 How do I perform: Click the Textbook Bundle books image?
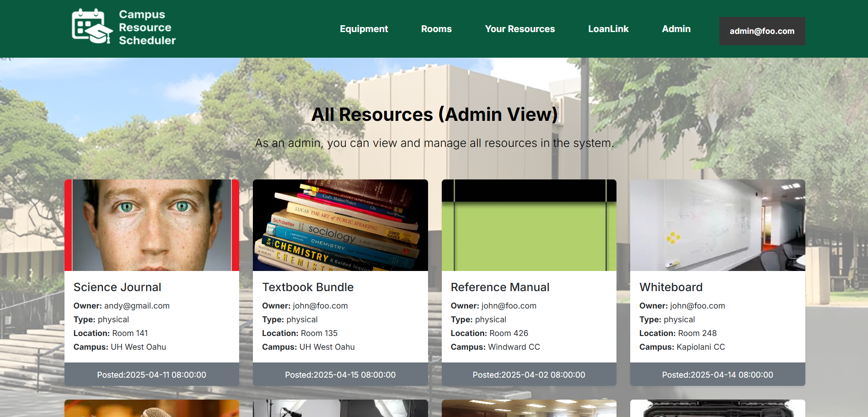click(340, 225)
